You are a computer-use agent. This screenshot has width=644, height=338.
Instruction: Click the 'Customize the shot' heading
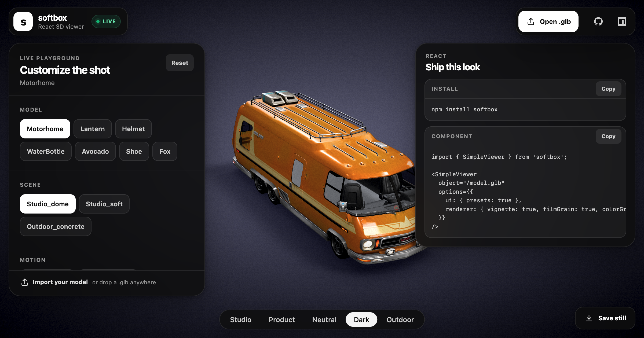point(65,70)
